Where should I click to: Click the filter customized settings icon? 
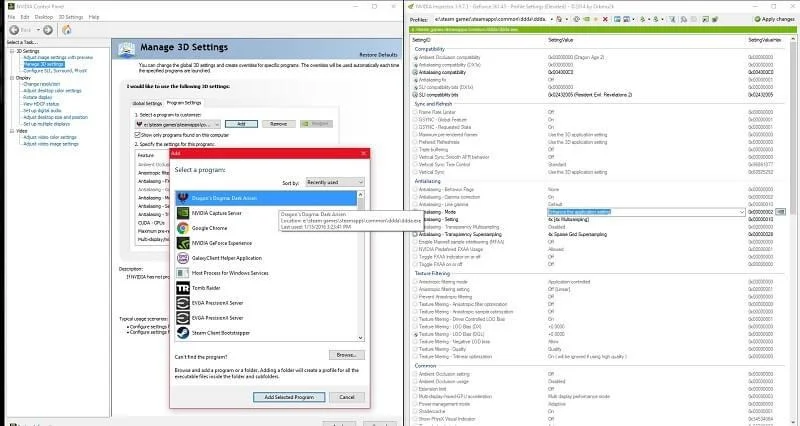click(672, 19)
